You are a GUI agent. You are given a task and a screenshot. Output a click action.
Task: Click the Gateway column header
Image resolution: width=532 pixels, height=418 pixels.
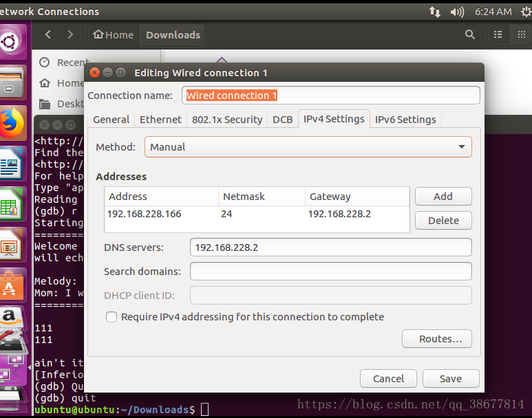point(357,197)
